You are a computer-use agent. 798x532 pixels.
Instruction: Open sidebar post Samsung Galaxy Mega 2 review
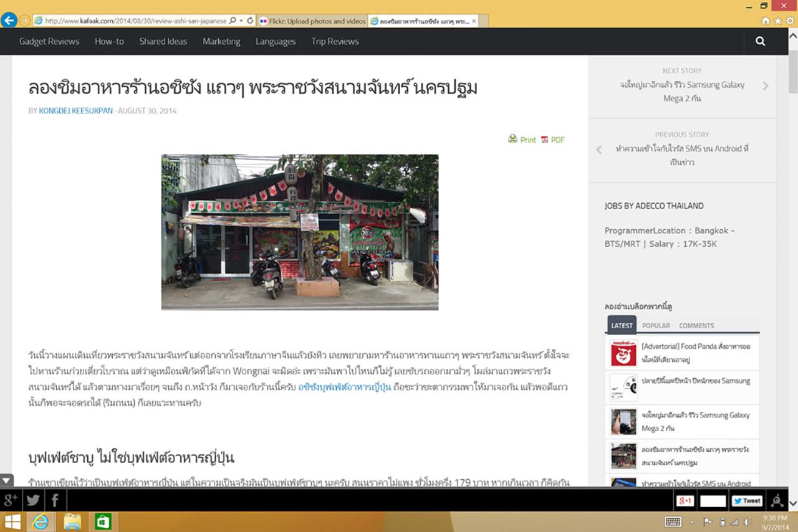[696, 422]
